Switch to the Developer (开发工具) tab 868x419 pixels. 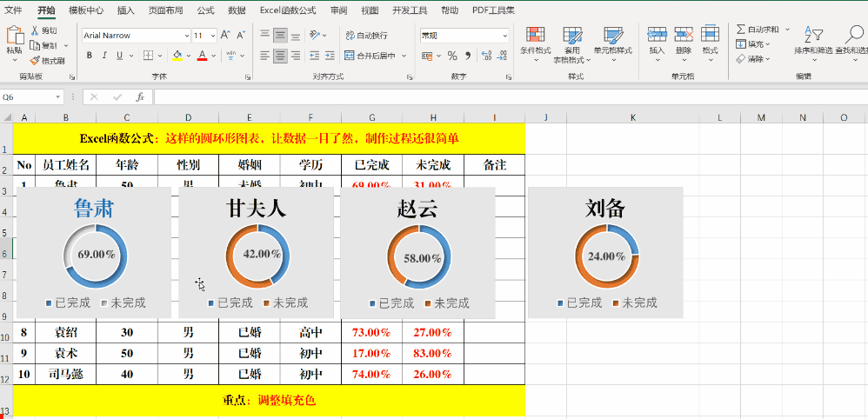(410, 10)
